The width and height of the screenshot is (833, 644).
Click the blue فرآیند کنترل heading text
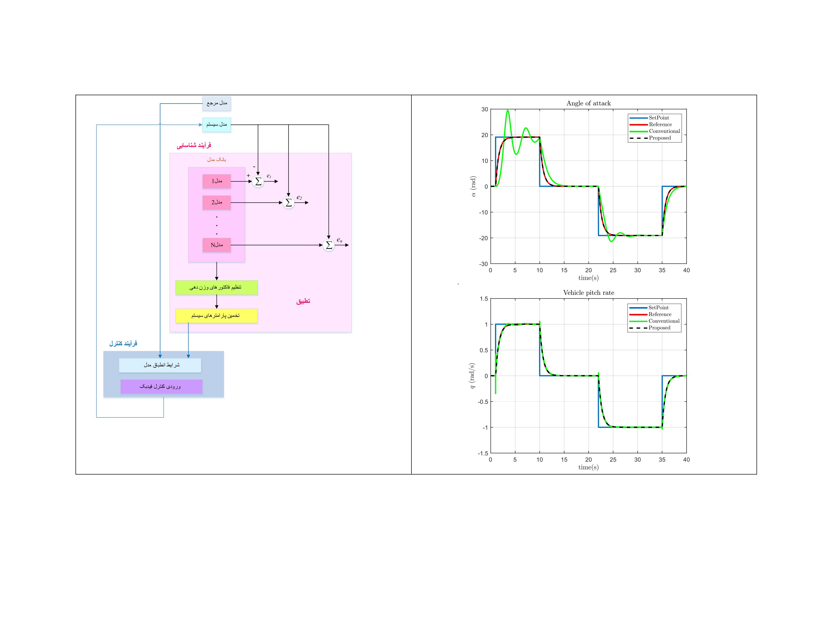coord(123,343)
